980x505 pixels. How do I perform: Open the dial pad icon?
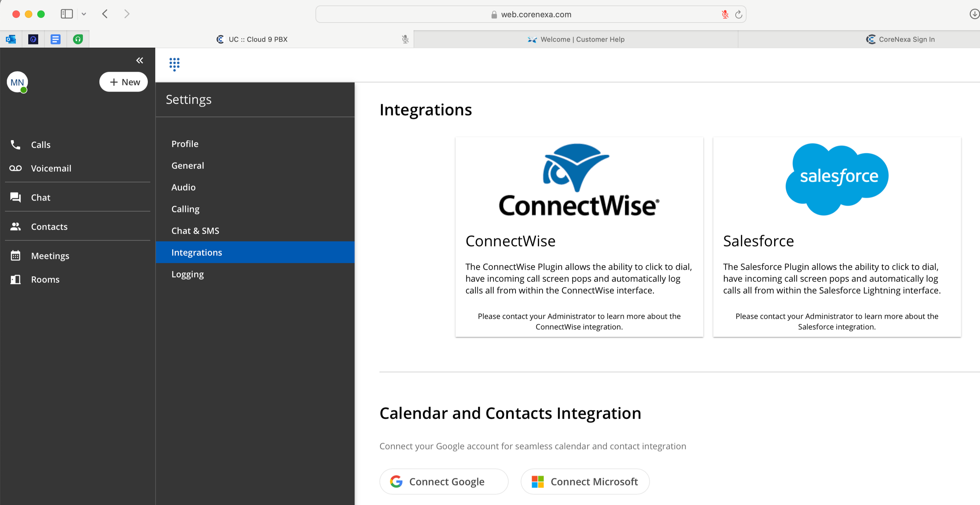click(174, 64)
